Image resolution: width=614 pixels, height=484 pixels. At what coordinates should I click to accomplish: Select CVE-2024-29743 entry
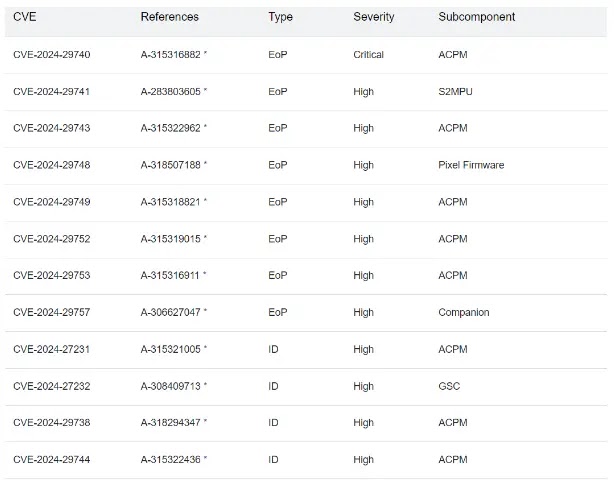pyautogui.click(x=52, y=128)
